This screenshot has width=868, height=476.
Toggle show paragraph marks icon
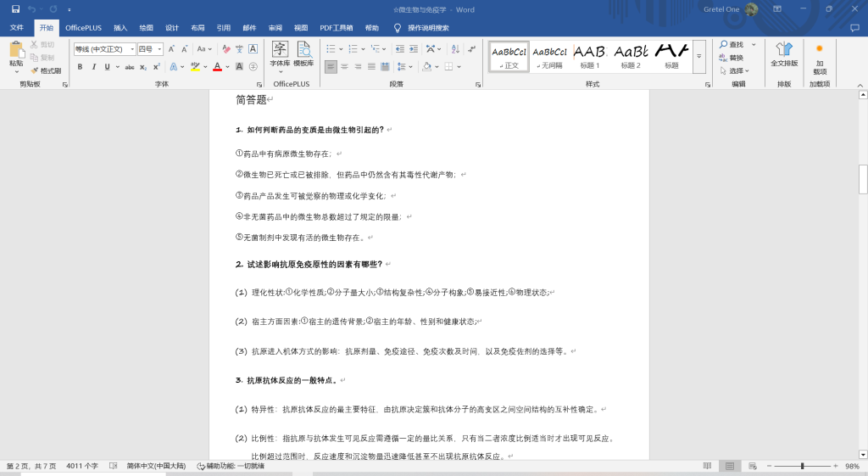tap(471, 48)
